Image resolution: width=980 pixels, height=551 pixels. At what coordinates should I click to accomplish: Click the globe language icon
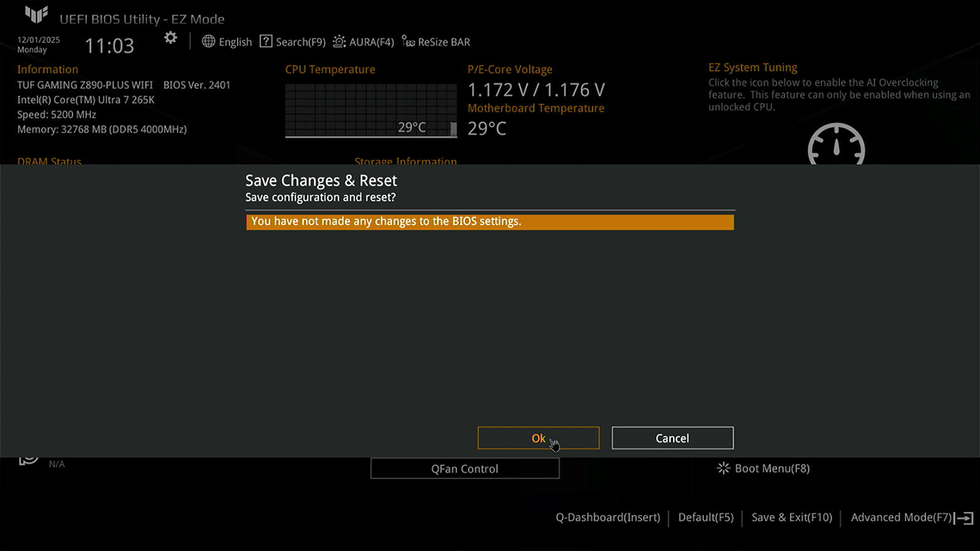pos(208,41)
